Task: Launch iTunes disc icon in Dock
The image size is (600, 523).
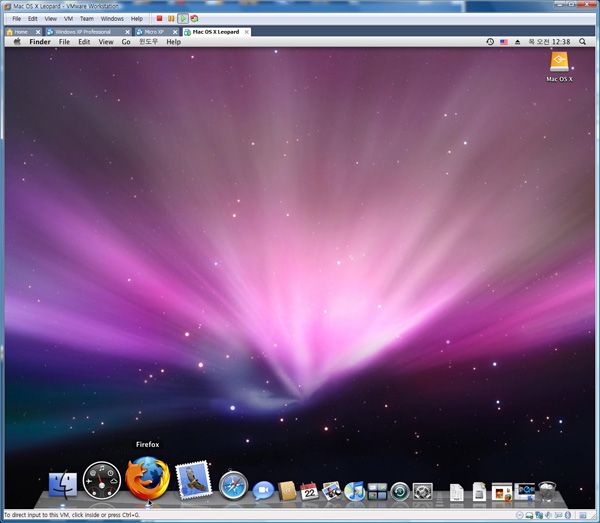Action: coord(354,491)
